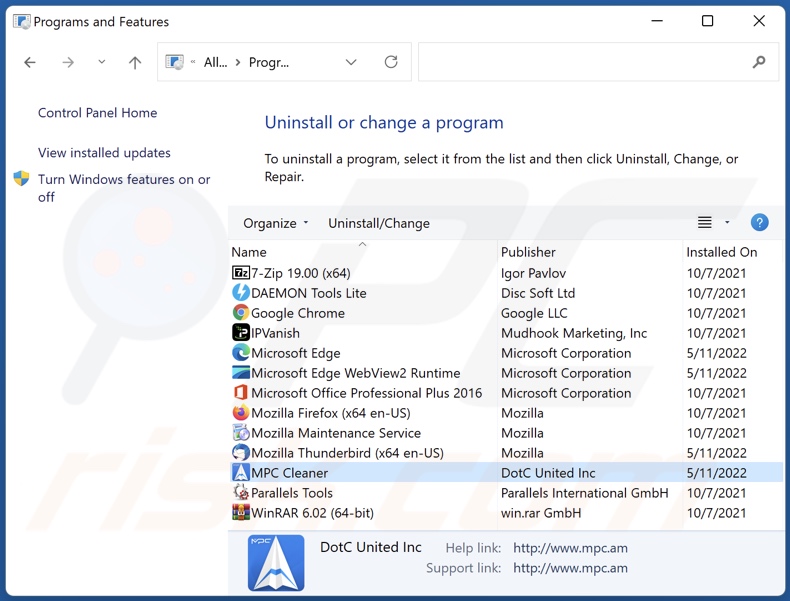Click the Mozilla Maintenance Service icon
This screenshot has height=601, width=790.
coord(241,433)
